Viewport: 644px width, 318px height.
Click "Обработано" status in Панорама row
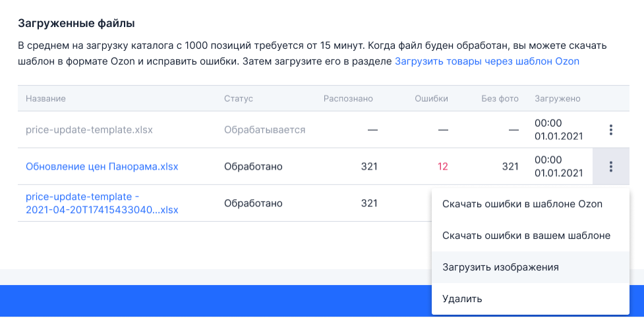tap(253, 167)
